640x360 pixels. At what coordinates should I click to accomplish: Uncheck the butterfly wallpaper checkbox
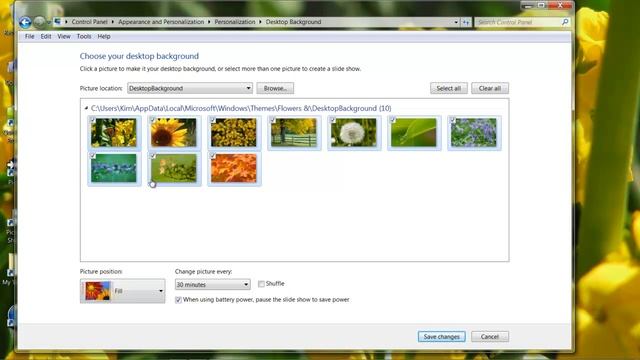(93, 120)
